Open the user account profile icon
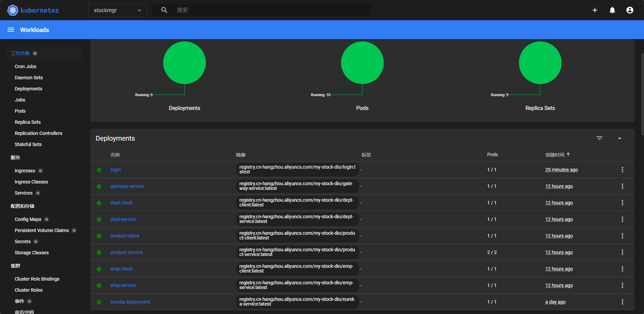Image resolution: width=644 pixels, height=314 pixels. click(629, 10)
